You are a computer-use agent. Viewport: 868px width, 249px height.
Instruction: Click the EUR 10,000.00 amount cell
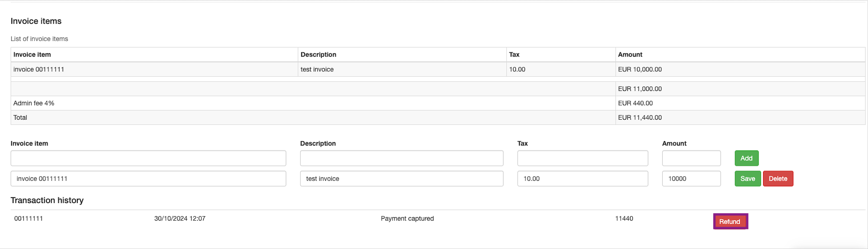[640, 70]
